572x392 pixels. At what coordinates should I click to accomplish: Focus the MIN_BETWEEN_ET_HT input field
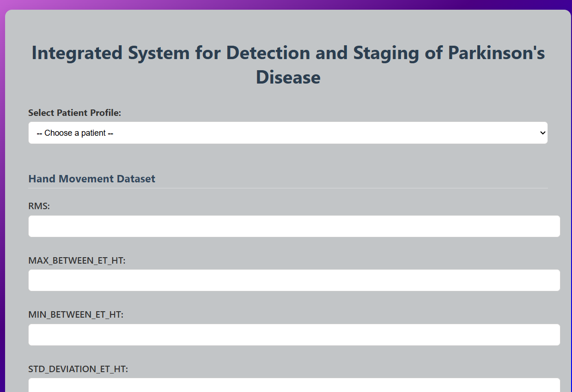tap(294, 335)
